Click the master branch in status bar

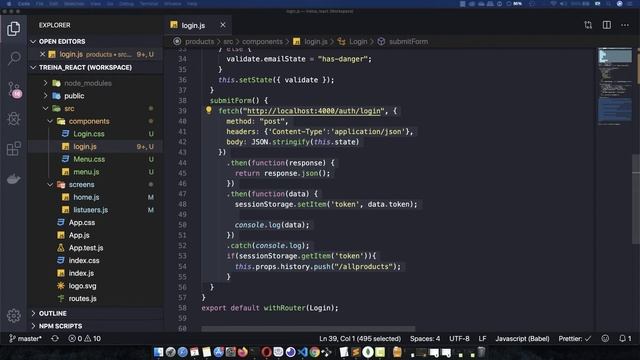(25, 338)
